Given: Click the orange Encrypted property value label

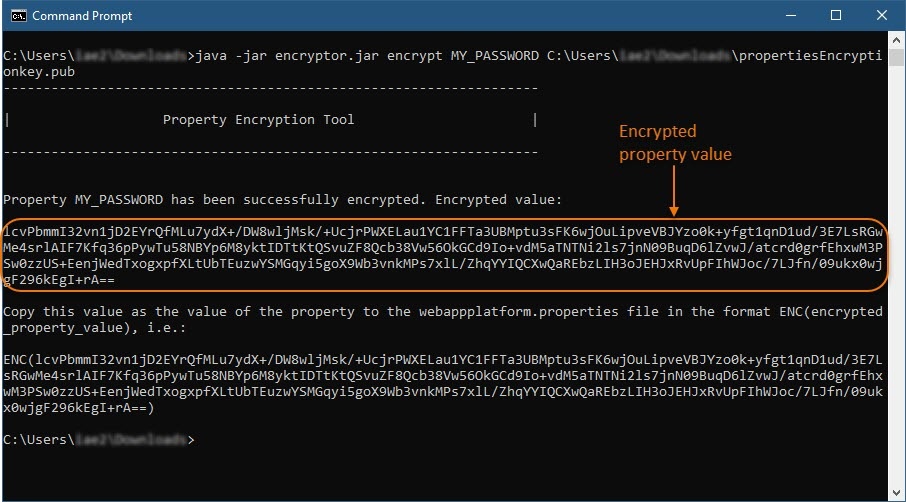Looking at the screenshot, I should point(675,142).
